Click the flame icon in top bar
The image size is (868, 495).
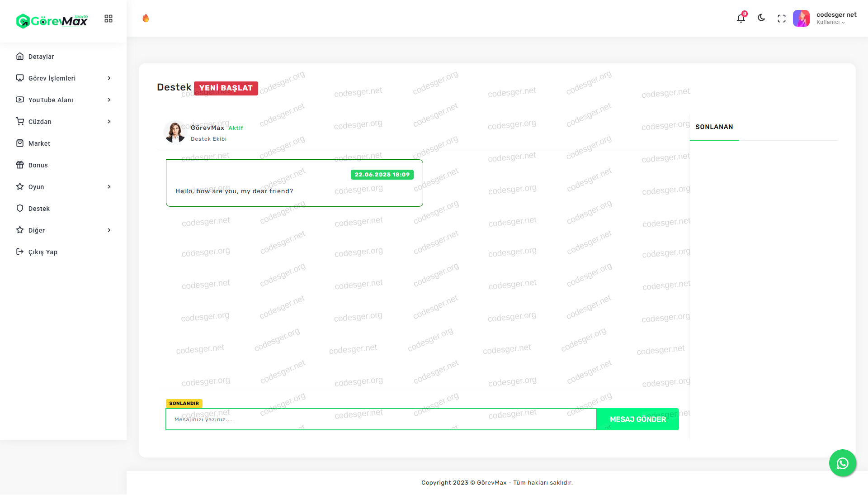[146, 18]
